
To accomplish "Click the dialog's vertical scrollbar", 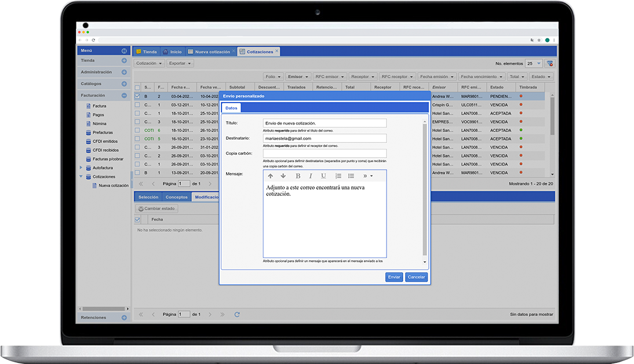I will (x=425, y=191).
